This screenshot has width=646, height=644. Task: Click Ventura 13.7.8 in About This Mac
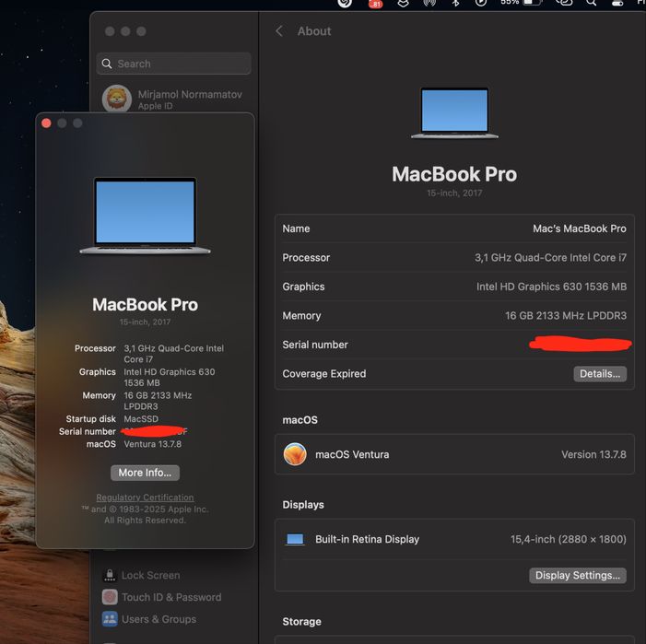pos(152,444)
